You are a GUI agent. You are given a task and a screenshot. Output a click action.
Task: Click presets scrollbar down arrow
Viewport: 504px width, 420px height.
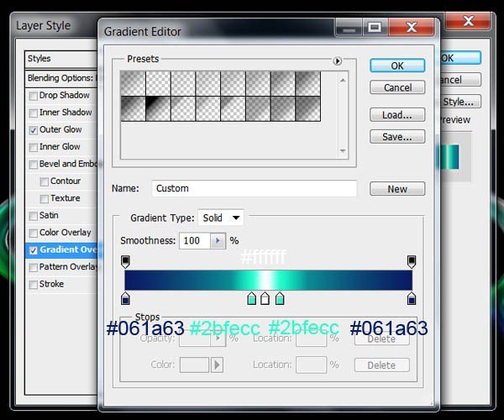[343, 150]
